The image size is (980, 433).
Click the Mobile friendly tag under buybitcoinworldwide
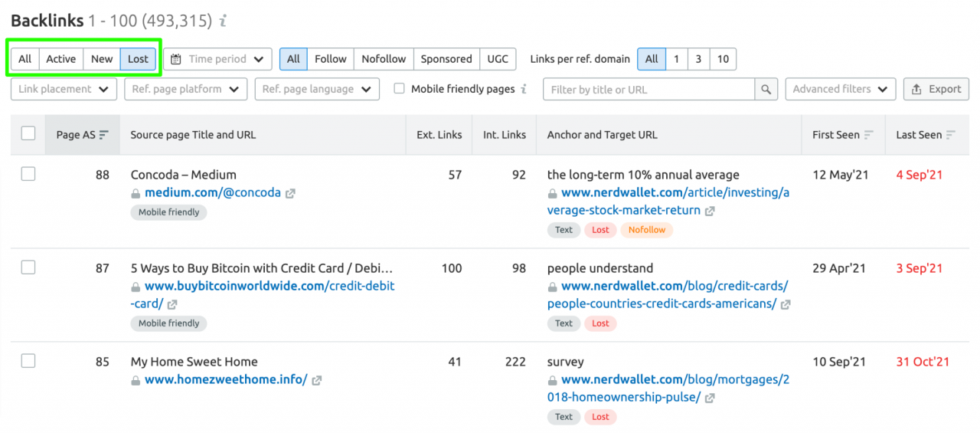click(x=168, y=323)
